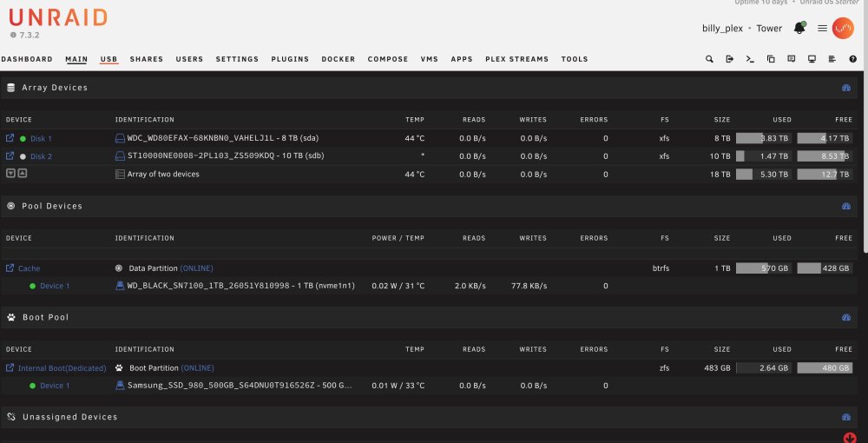868x443 pixels.
Task: Click the notification bell icon
Action: 799,29
